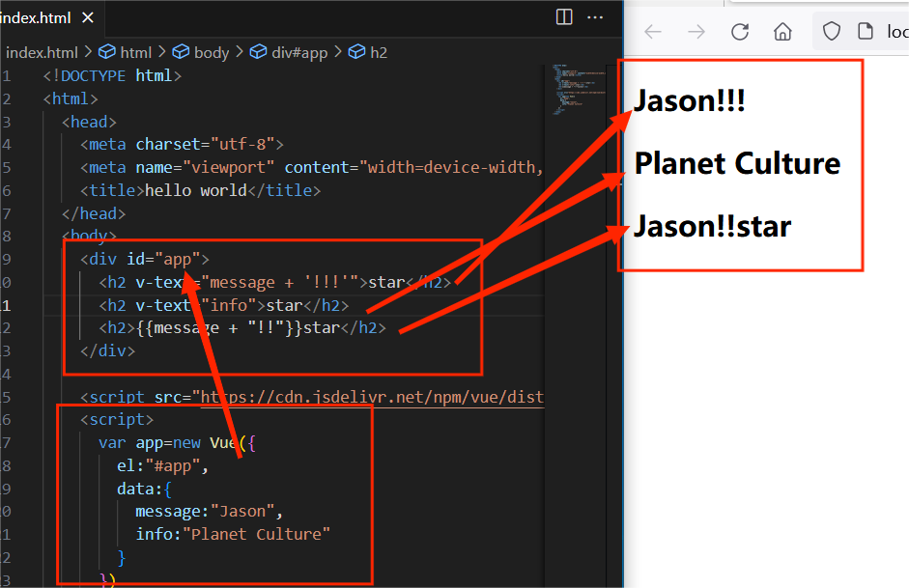Open the editor More Actions menu
The image size is (909, 588).
pyautogui.click(x=595, y=17)
